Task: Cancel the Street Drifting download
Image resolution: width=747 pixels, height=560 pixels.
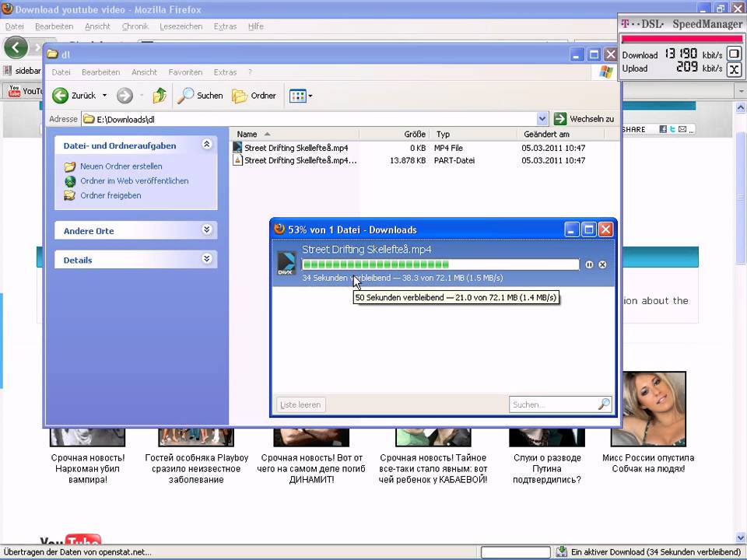Action: coord(602,264)
